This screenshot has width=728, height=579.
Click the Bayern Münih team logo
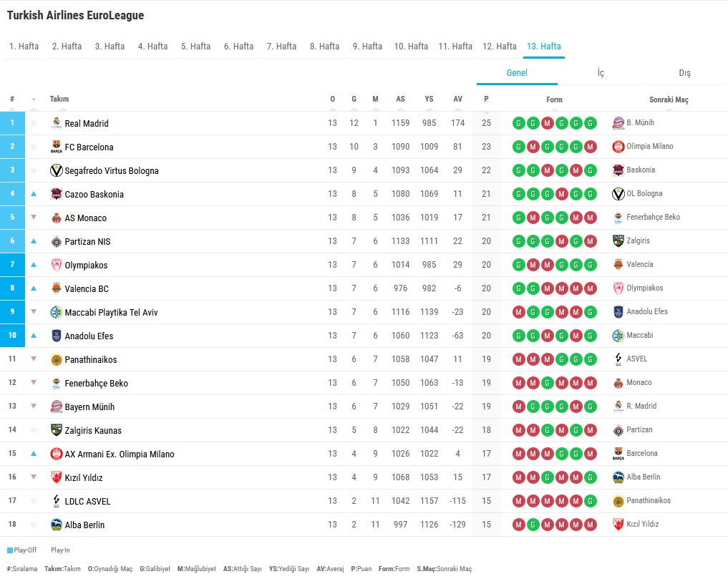[x=56, y=407]
